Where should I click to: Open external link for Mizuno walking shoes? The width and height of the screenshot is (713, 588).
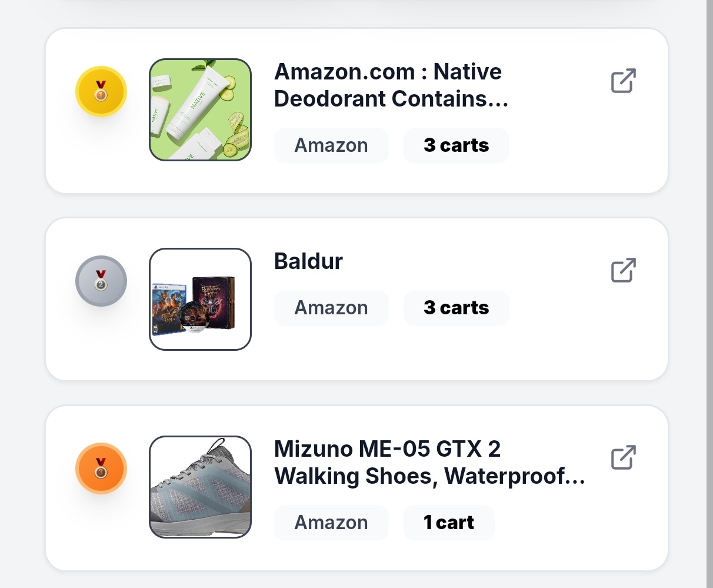point(623,457)
